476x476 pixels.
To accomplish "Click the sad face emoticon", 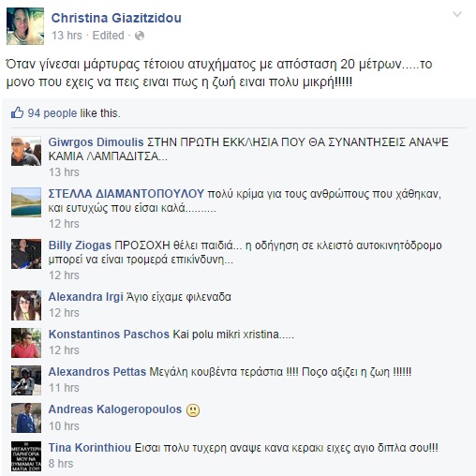I will point(193,410).
